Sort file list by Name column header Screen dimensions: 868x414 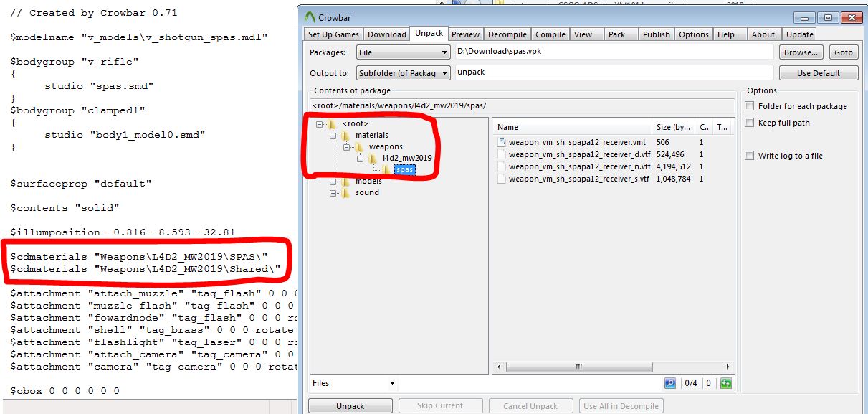pyautogui.click(x=573, y=127)
